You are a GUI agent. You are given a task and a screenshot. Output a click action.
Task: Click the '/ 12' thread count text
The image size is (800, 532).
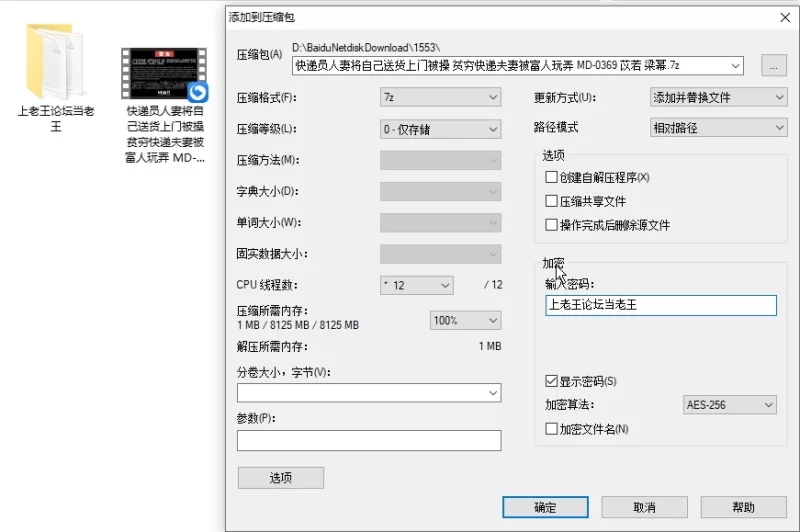click(493, 285)
